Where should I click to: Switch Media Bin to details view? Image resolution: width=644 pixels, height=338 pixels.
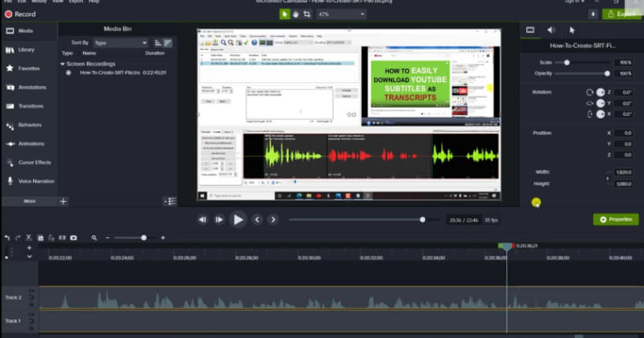pos(167,43)
